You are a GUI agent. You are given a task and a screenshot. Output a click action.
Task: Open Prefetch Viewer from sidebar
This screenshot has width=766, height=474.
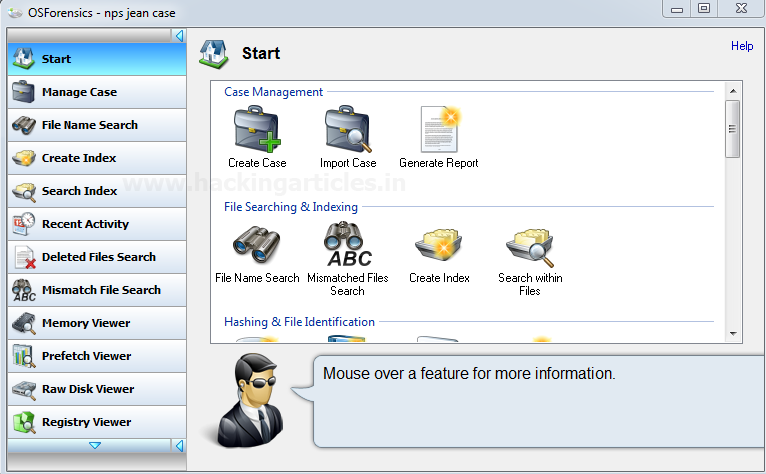pyautogui.click(x=97, y=356)
